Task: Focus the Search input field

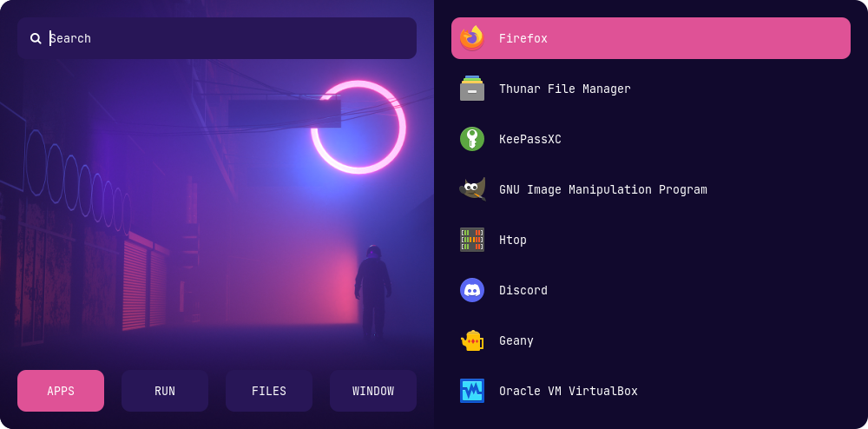Action: 226,38
